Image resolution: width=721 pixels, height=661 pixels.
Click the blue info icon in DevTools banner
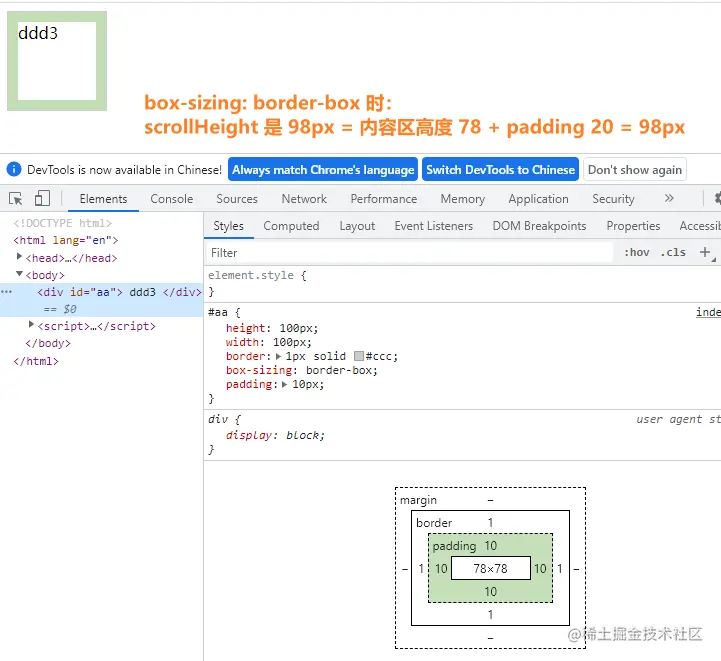coord(14,169)
